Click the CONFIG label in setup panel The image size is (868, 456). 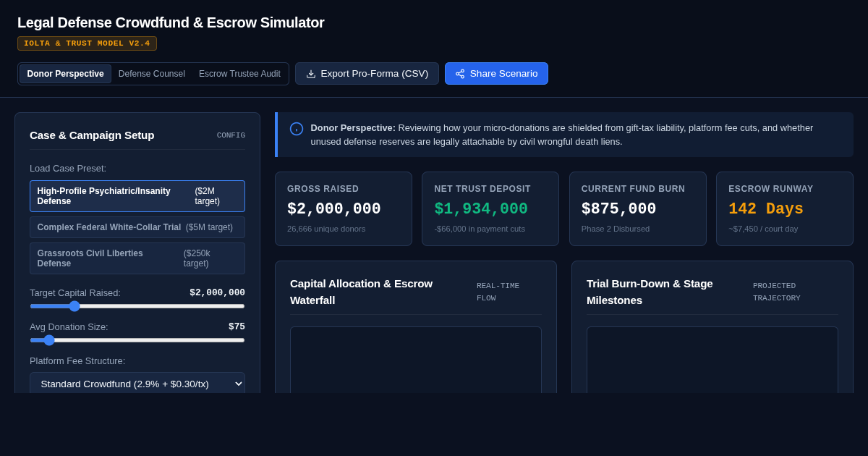point(231,135)
